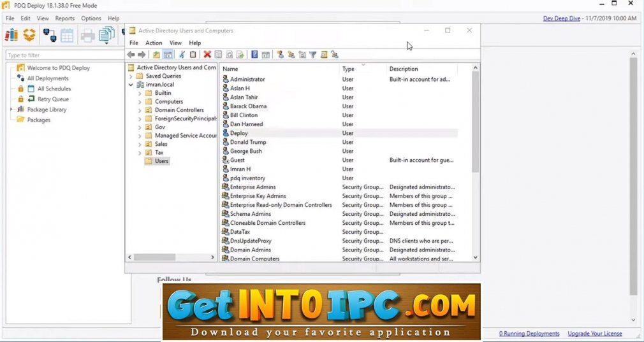Click the Type to filter search box
Viewport: 644px width, 342px height.
65,55
